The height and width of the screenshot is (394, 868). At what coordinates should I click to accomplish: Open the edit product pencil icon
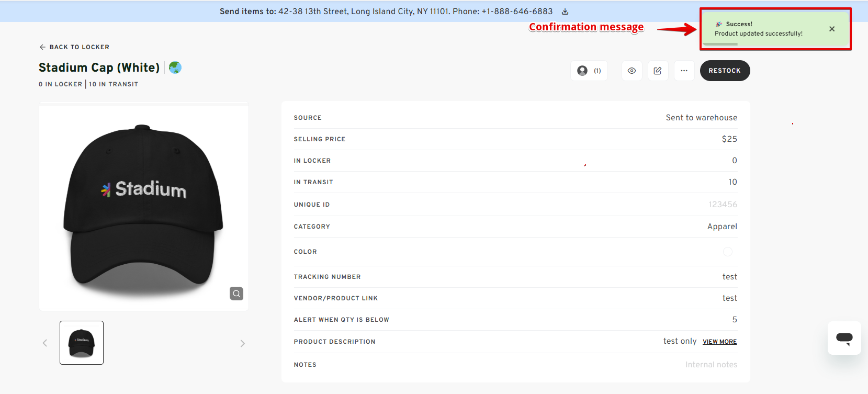tap(658, 71)
